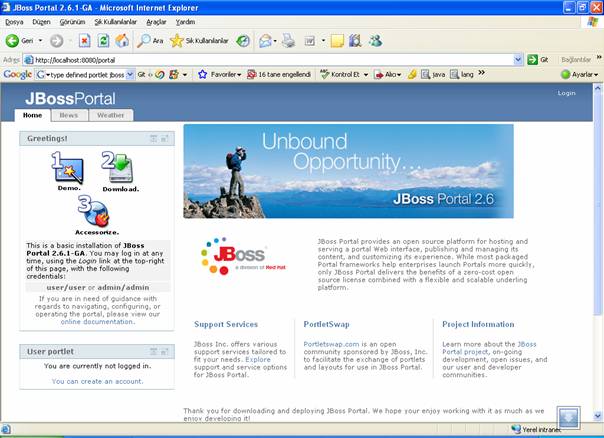Click the Ara search toolbar button
Viewport: 604px width, 438px height.
151,41
